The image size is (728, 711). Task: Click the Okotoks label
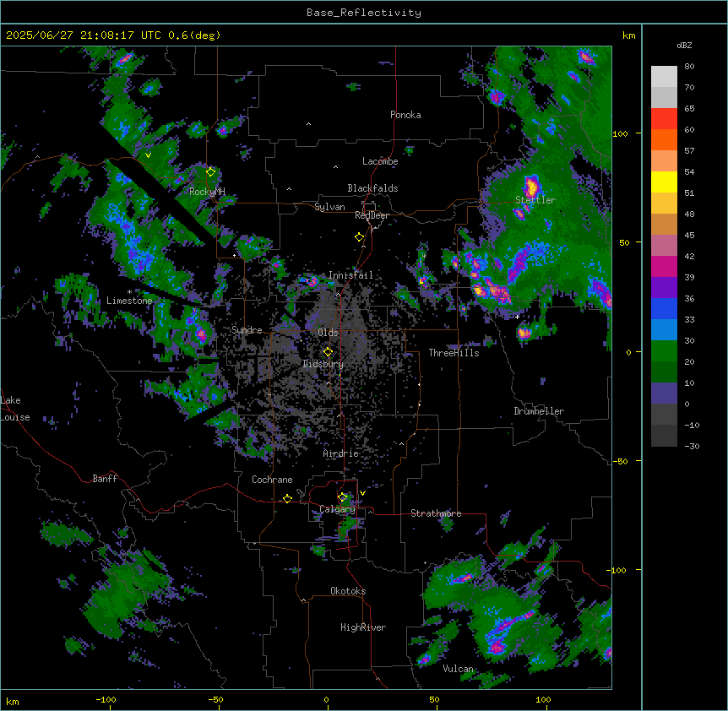348,591
